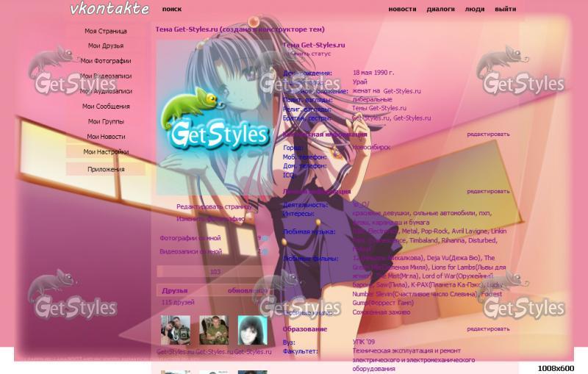This screenshot has width=588, height=374.
Task: Click hometown link Урай
Action: tap(359, 82)
